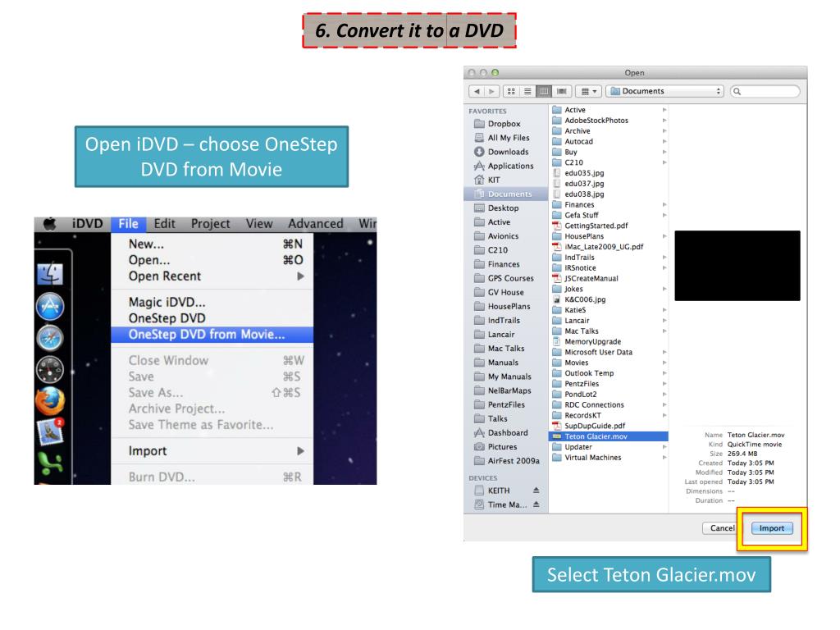Image resolution: width=840 pixels, height=630 pixels.
Task: Switch to icon view in Open dialog
Action: coord(511,92)
